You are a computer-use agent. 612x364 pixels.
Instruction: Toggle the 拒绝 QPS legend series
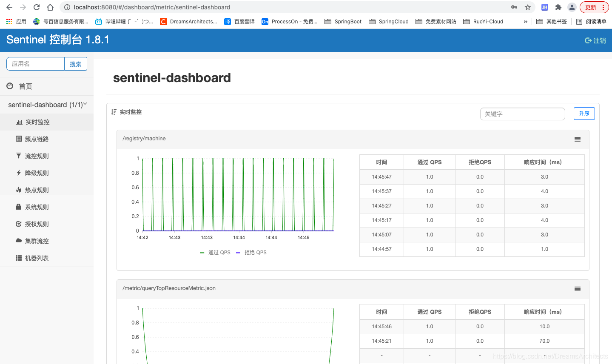point(251,253)
